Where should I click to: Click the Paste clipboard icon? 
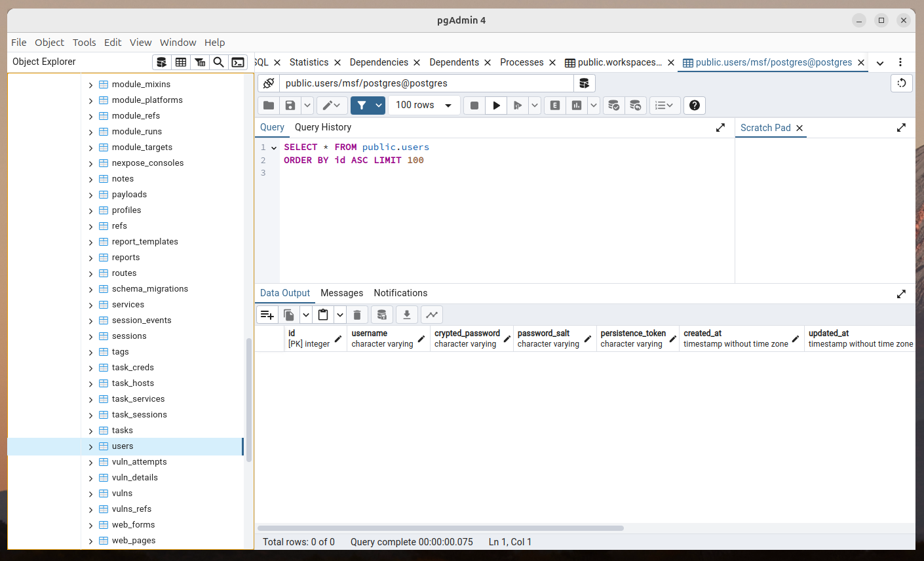[323, 315]
